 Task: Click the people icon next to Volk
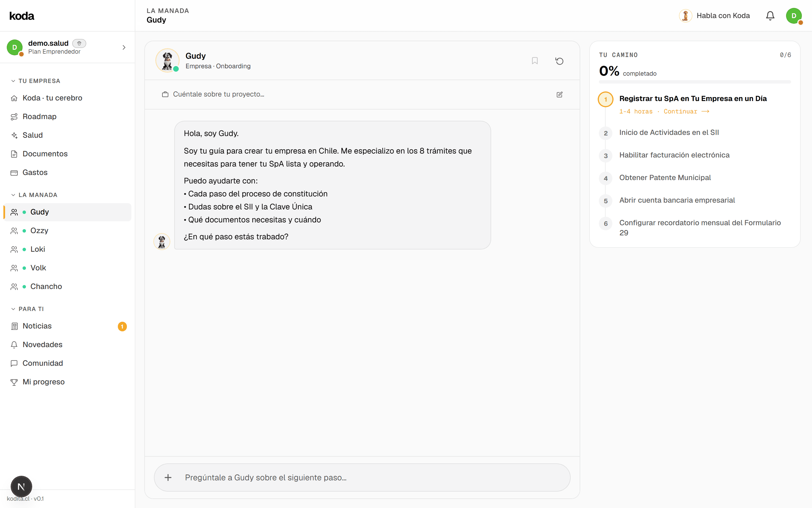pos(14,268)
